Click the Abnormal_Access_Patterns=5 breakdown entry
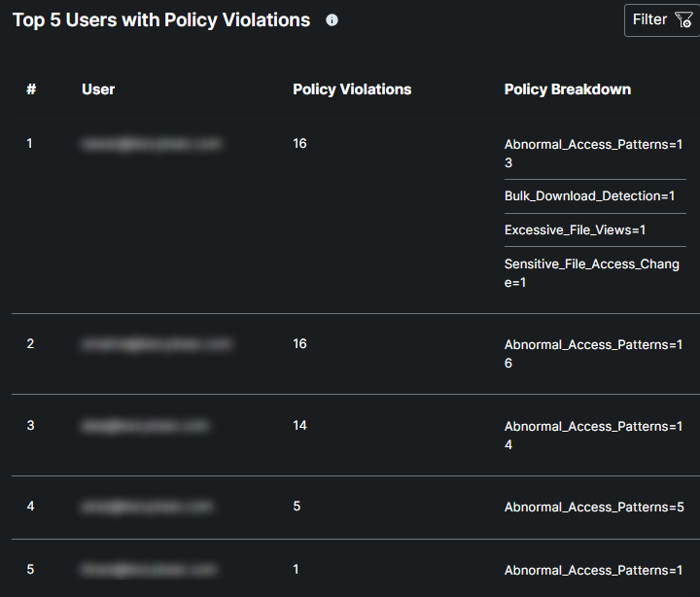The height and width of the screenshot is (597, 700). tap(594, 508)
